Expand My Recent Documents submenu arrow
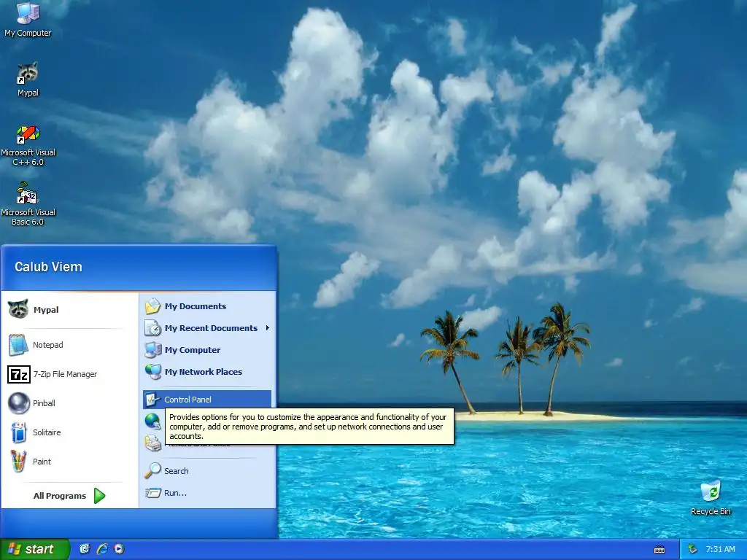The height and width of the screenshot is (560, 747). click(x=268, y=328)
